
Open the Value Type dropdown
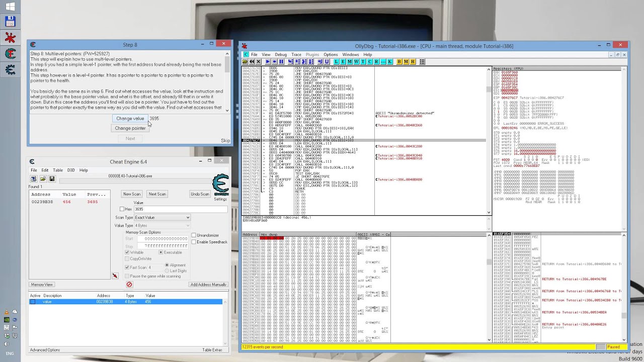point(162,225)
